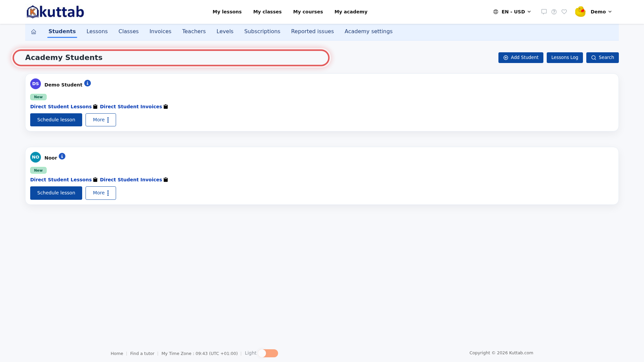Open the Lessons Log

point(565,58)
